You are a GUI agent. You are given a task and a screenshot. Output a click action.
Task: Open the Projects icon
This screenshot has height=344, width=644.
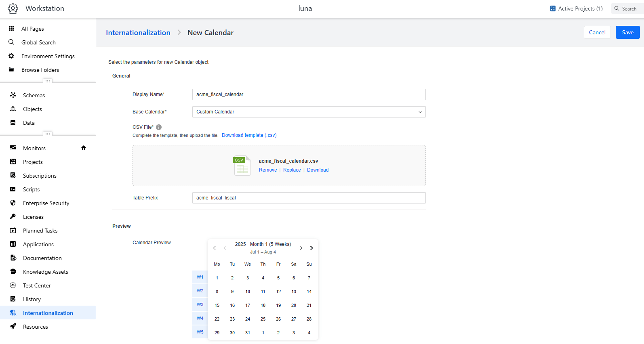[13, 162]
